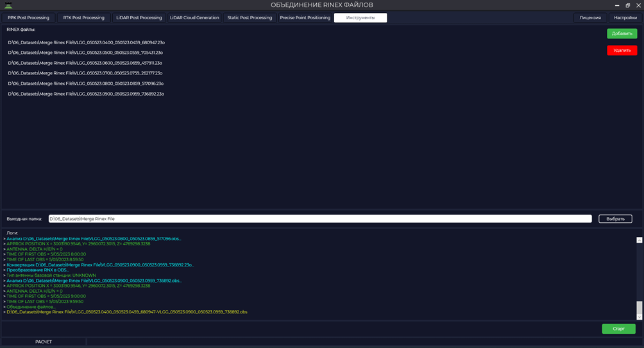Click the Анализ 0900_0959_736892.obs log line

[x=94, y=281]
